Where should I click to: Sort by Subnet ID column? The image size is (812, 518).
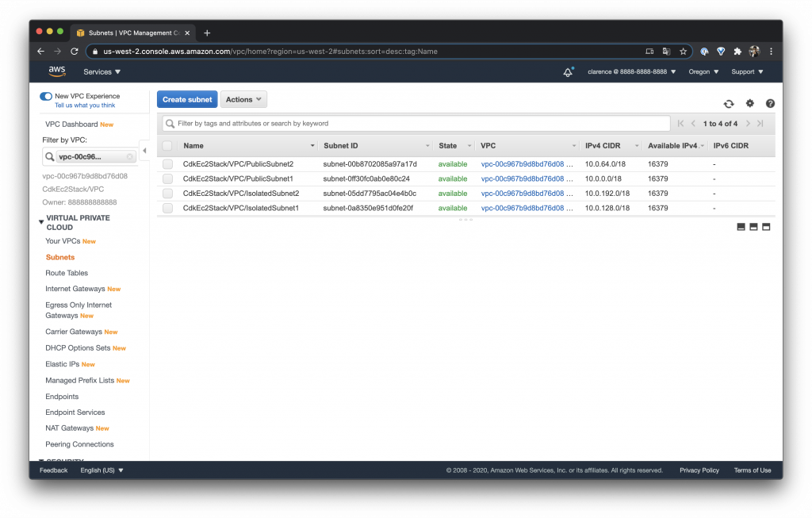pos(341,145)
